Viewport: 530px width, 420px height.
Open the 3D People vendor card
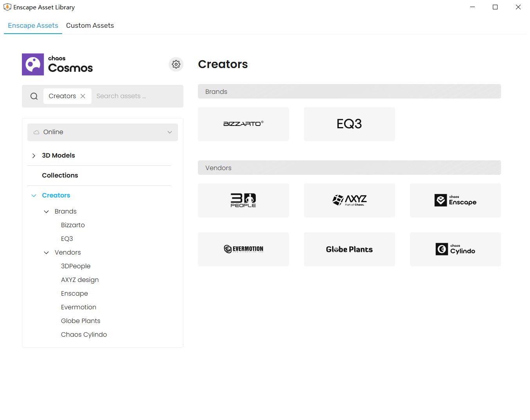click(x=243, y=200)
